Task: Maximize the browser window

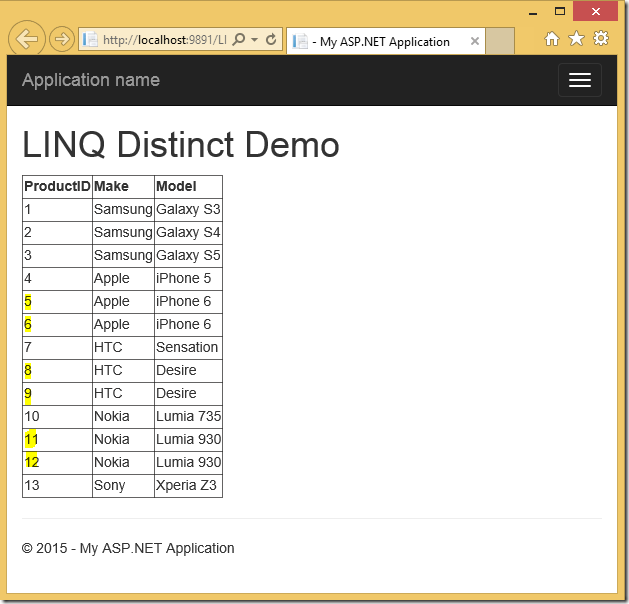Action: [560, 11]
